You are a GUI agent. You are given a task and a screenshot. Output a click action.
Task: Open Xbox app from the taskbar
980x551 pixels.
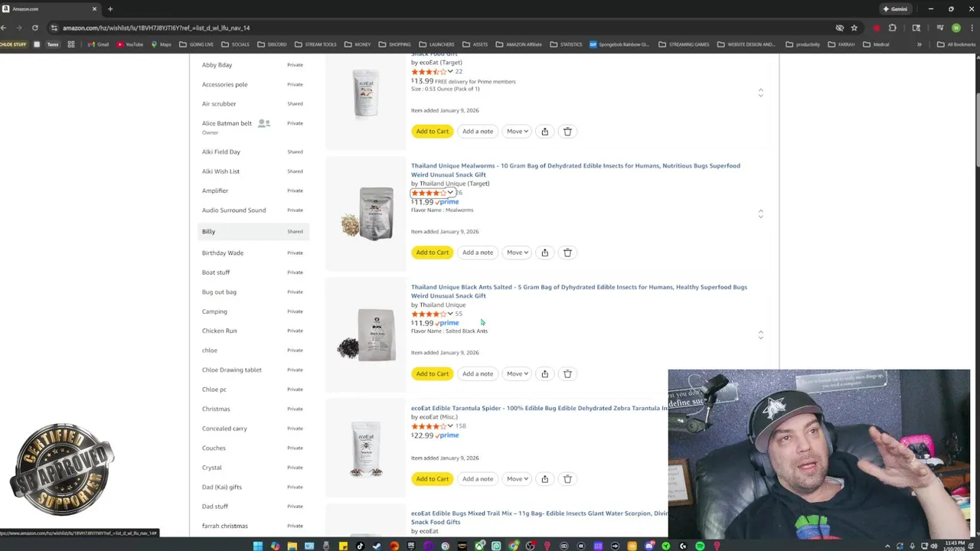click(x=479, y=546)
